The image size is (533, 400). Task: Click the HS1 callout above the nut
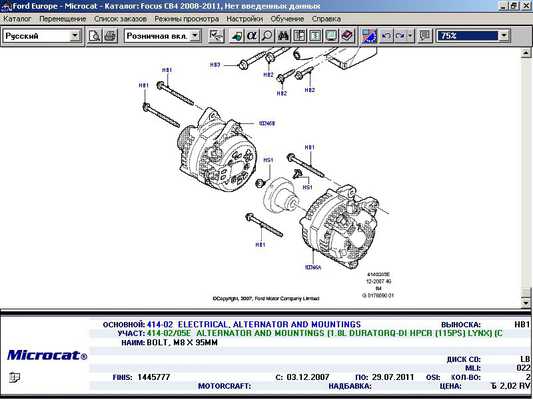point(268,160)
